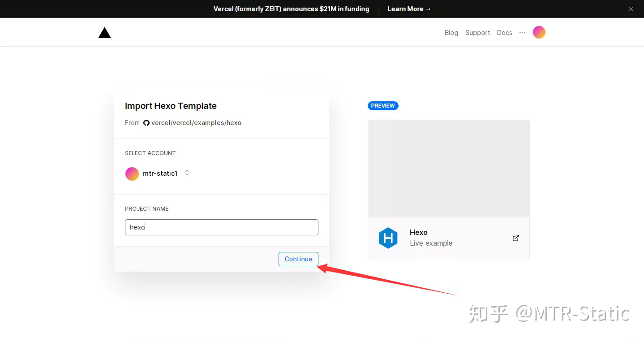Navigate to Docs

click(504, 33)
